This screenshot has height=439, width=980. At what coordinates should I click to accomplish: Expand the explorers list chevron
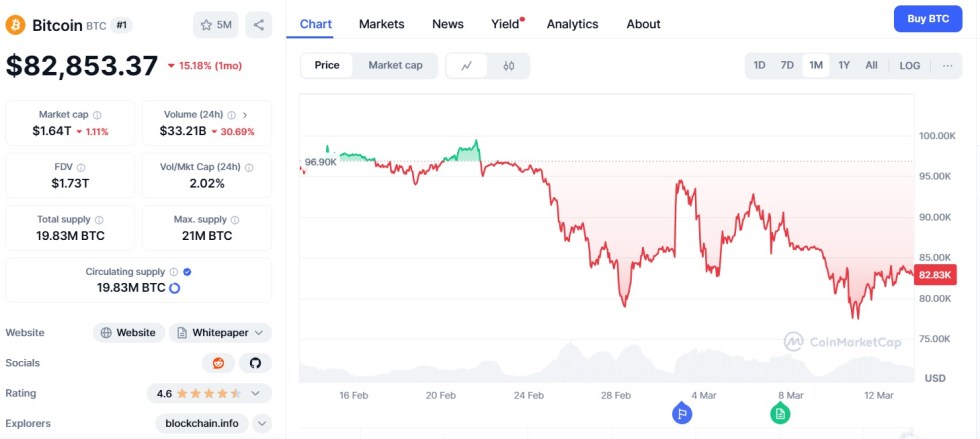point(262,423)
